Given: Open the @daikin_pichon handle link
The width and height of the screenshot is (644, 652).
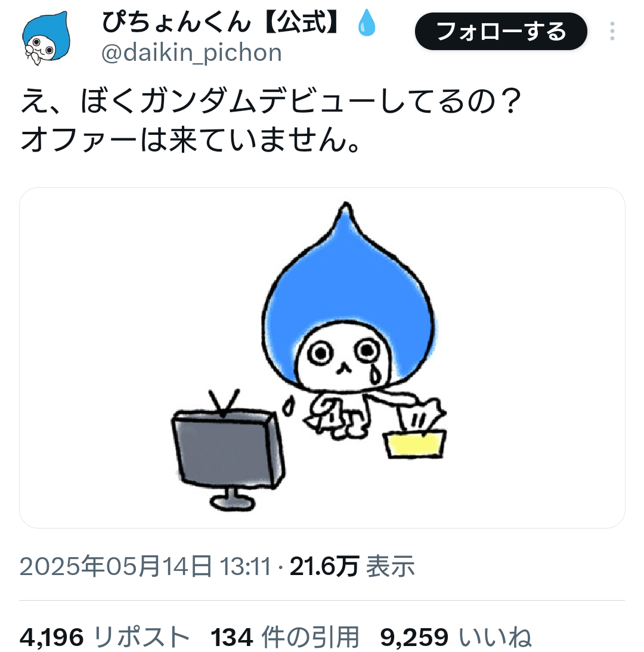Looking at the screenshot, I should point(191,53).
